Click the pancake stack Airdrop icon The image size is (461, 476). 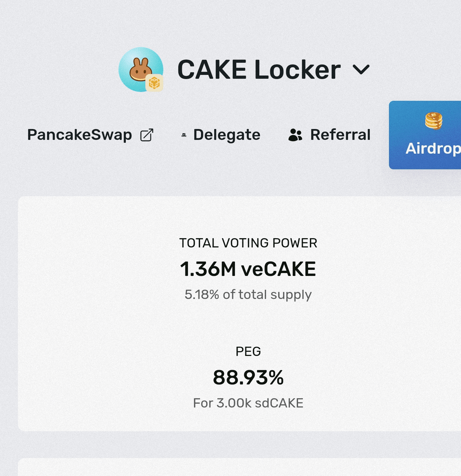433,121
